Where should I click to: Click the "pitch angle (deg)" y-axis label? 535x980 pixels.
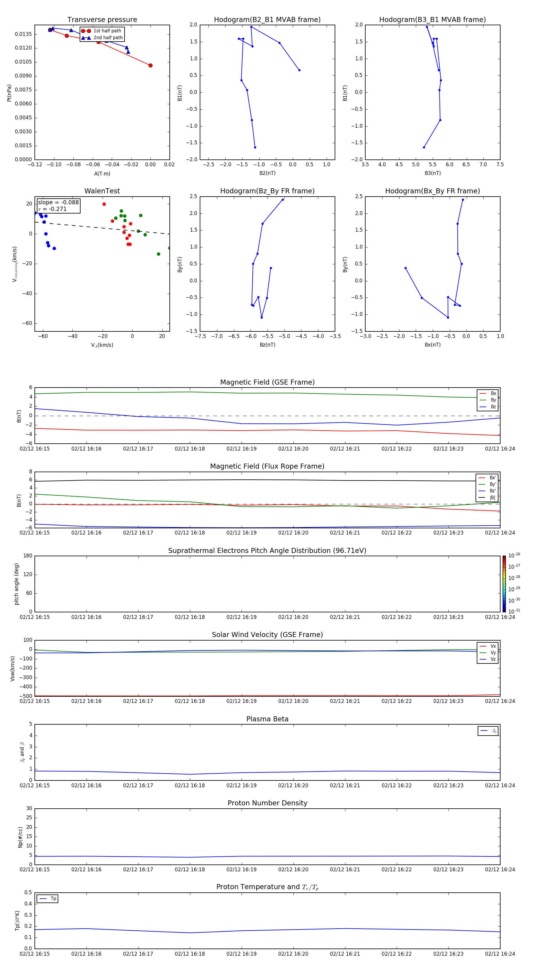(x=16, y=584)
